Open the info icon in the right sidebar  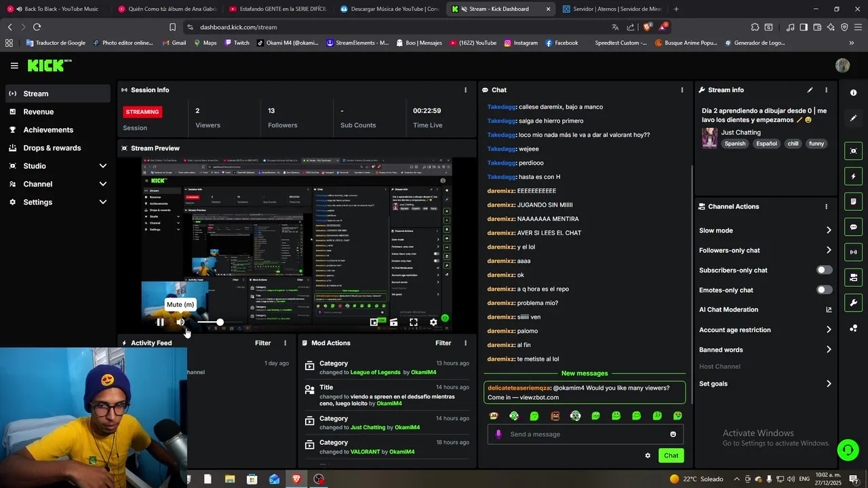tap(853, 92)
